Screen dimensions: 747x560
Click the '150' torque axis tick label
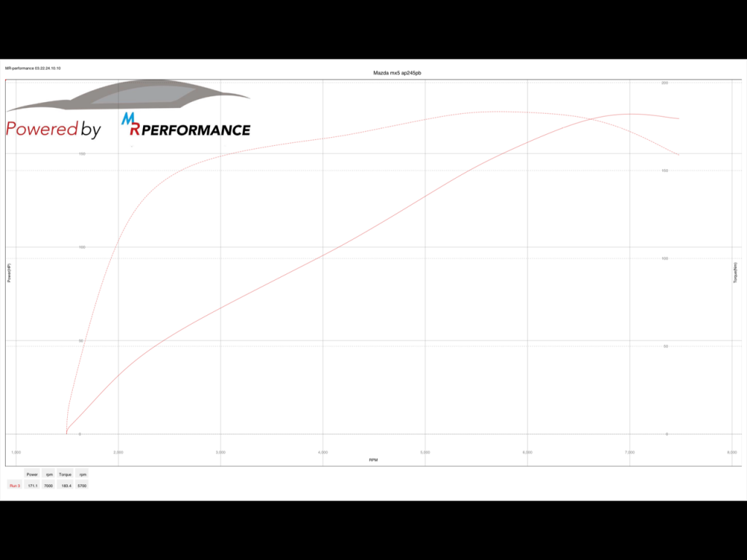coord(665,171)
